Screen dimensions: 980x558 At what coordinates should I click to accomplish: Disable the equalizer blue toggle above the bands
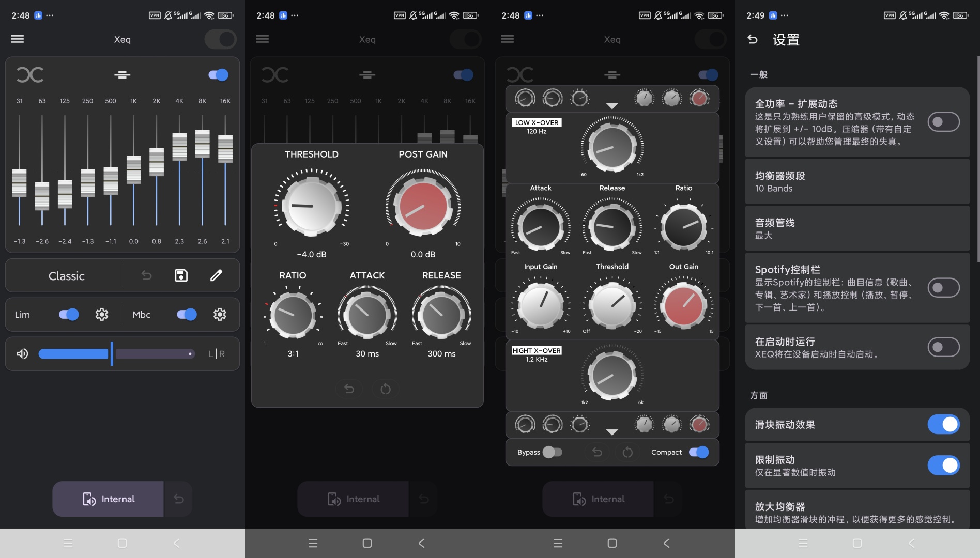pos(219,75)
